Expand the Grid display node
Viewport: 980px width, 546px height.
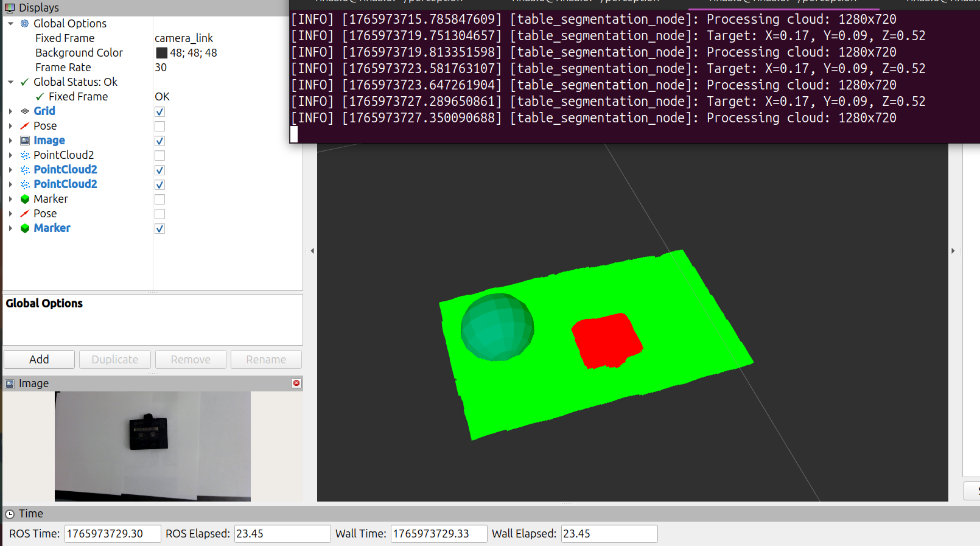[x=10, y=111]
